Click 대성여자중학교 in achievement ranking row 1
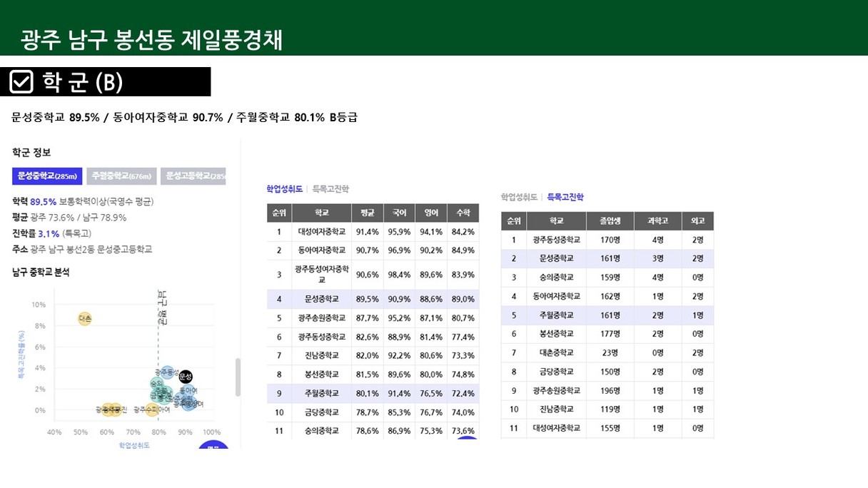This screenshot has width=868, height=488. (x=321, y=232)
